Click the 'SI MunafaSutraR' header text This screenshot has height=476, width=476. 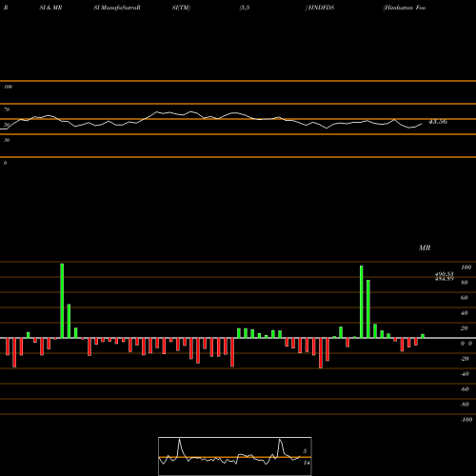pos(117,8)
